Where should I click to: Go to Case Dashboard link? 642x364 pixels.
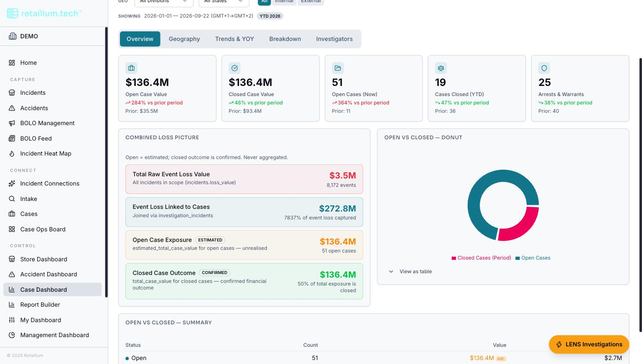pyautogui.click(x=52, y=290)
